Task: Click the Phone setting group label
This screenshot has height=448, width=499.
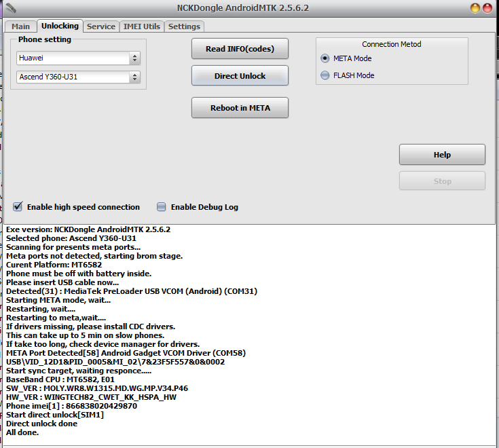Action: (x=45, y=39)
